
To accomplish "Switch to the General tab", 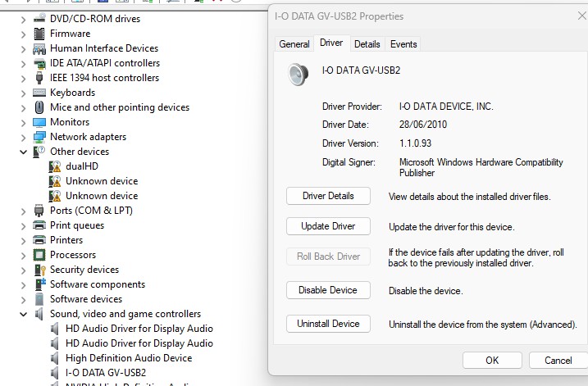I will pos(294,44).
